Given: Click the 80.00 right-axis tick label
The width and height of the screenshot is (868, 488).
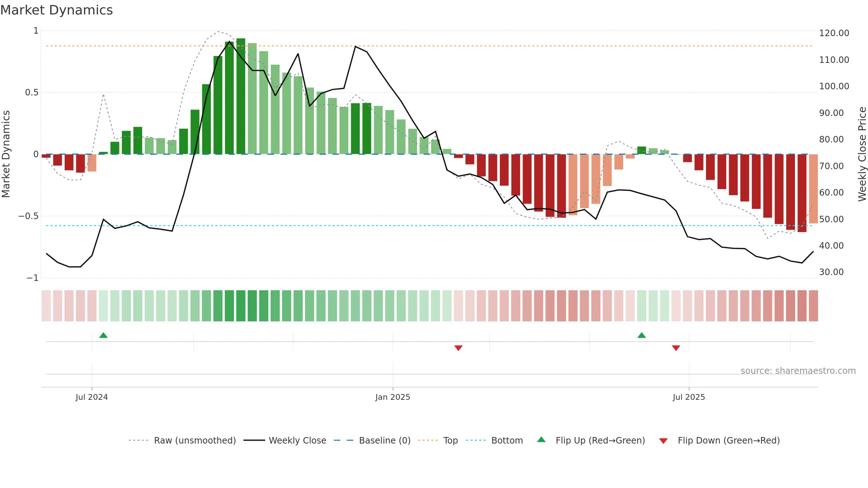Looking at the screenshot, I should tap(831, 139).
